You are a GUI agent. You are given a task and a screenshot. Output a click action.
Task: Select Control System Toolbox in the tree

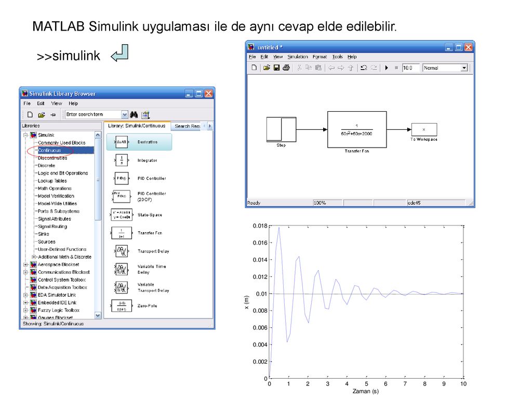coord(62,280)
